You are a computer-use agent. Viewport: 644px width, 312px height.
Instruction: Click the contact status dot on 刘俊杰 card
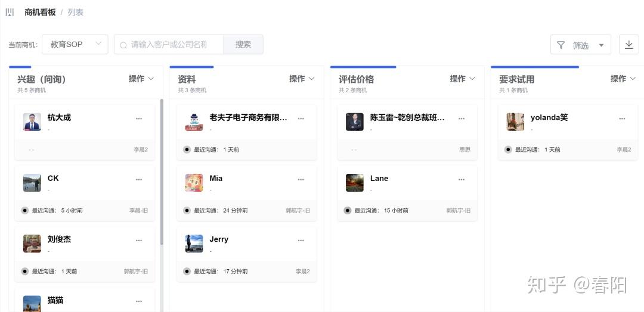click(x=24, y=271)
